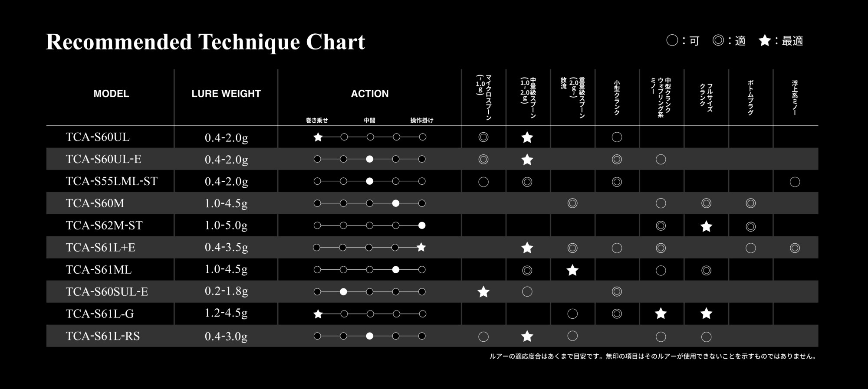The image size is (868, 389).
Task: Click the double circle icon in the legend
Action: (718, 41)
